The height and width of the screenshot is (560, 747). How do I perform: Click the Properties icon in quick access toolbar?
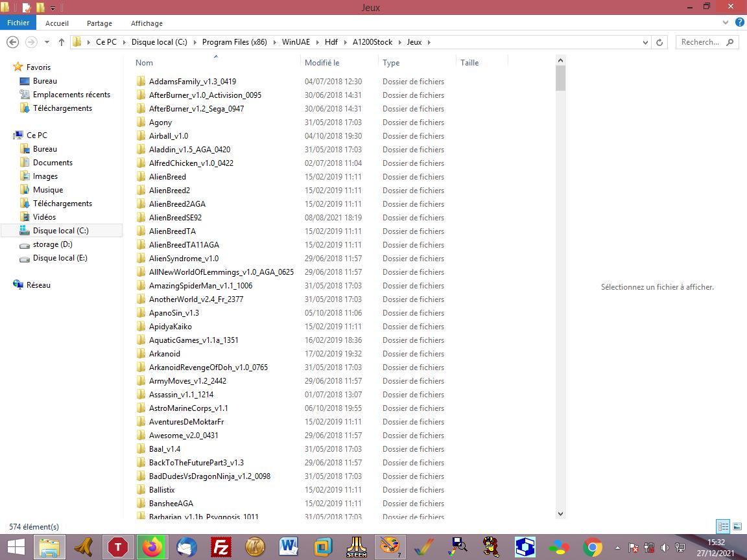[27, 7]
